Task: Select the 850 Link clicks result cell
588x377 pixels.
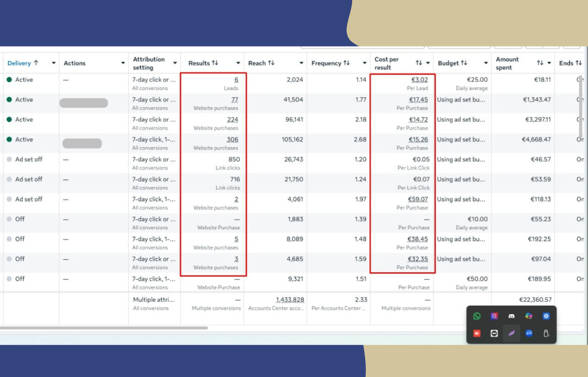Action: [212, 163]
